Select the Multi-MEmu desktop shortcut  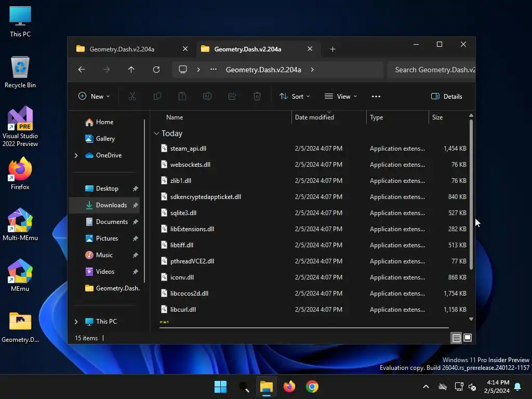coord(20,224)
